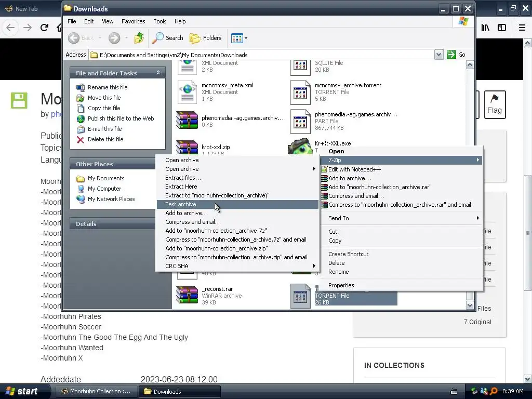Viewport: 532px width, 399px height.
Task: Select the krot-xxl.zip archive icon
Action: 187,148
